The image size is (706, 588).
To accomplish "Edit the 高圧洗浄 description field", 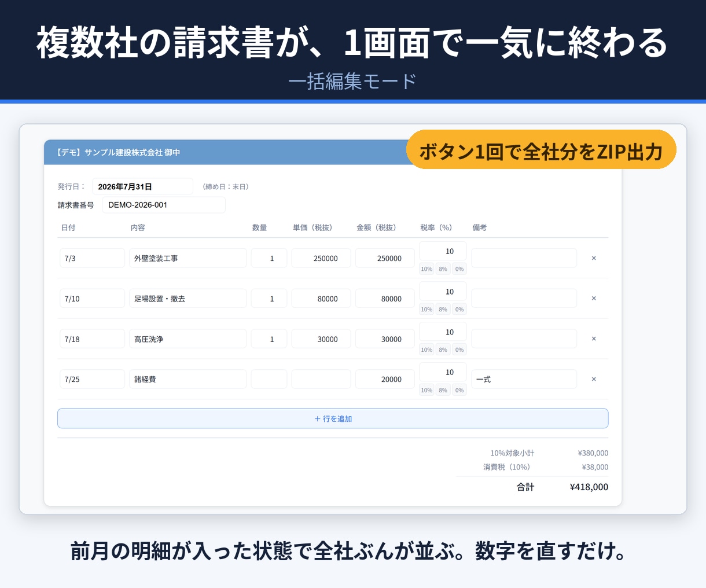I will point(188,339).
